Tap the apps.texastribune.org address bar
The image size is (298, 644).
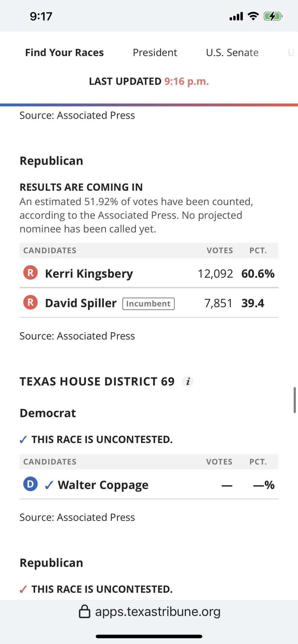pyautogui.click(x=157, y=612)
